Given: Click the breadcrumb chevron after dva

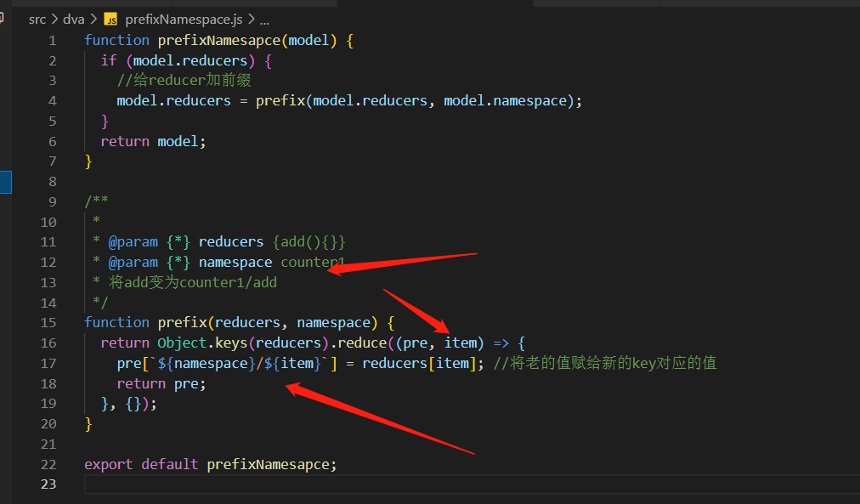Looking at the screenshot, I should tap(91, 18).
